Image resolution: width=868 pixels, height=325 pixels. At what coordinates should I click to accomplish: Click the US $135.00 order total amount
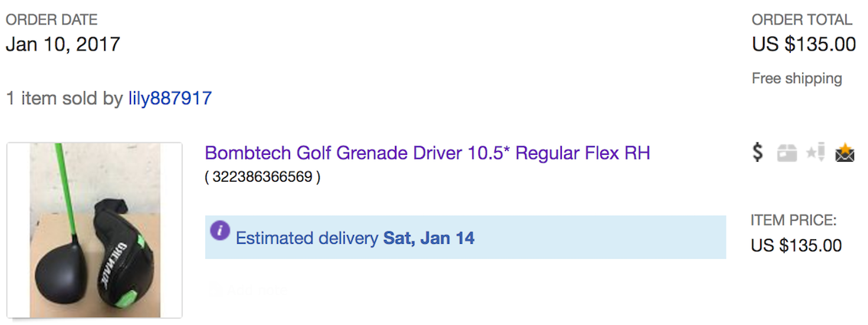(x=804, y=44)
